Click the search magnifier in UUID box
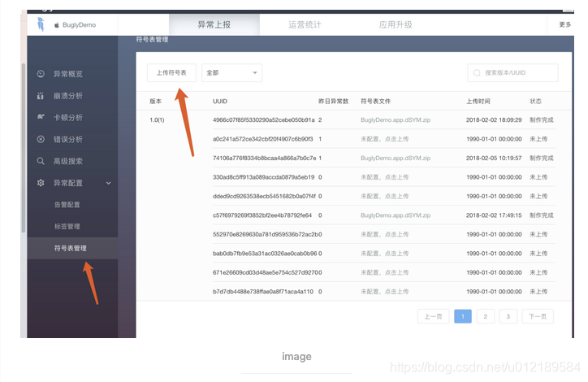Viewport: 588px width, 382px height. [x=477, y=73]
